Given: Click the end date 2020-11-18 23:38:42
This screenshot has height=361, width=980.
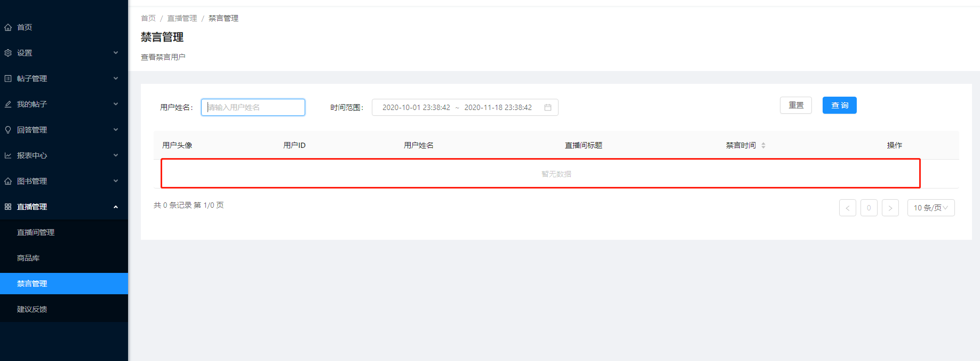Looking at the screenshot, I should coord(498,107).
